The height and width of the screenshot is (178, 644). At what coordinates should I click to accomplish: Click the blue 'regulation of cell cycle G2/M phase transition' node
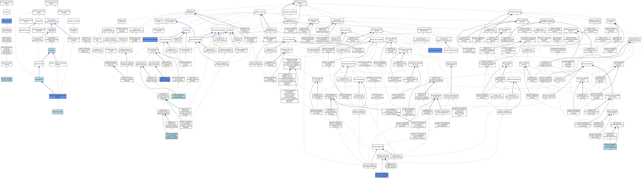[x=165, y=79]
